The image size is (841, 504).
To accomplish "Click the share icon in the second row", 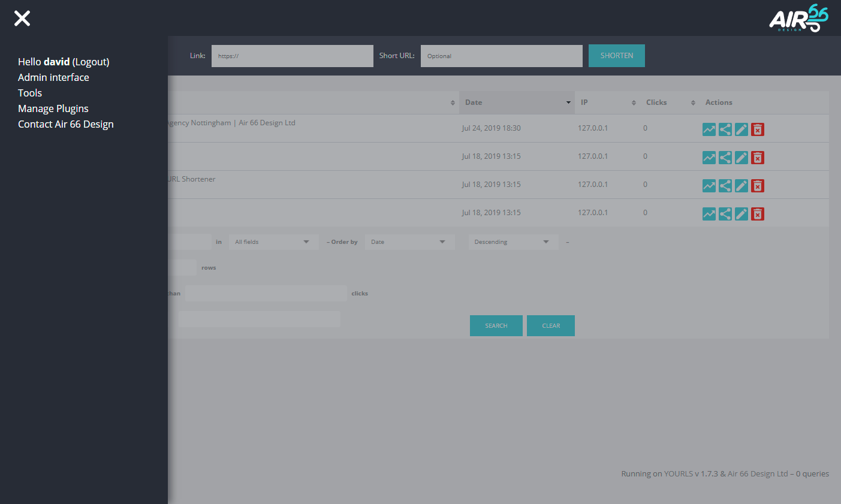I will [725, 158].
